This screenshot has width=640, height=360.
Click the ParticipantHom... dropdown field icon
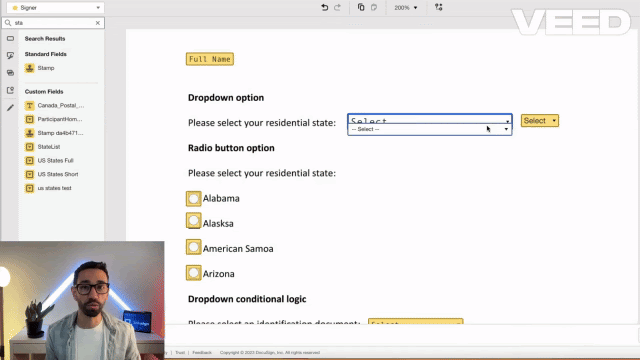pyautogui.click(x=29, y=119)
